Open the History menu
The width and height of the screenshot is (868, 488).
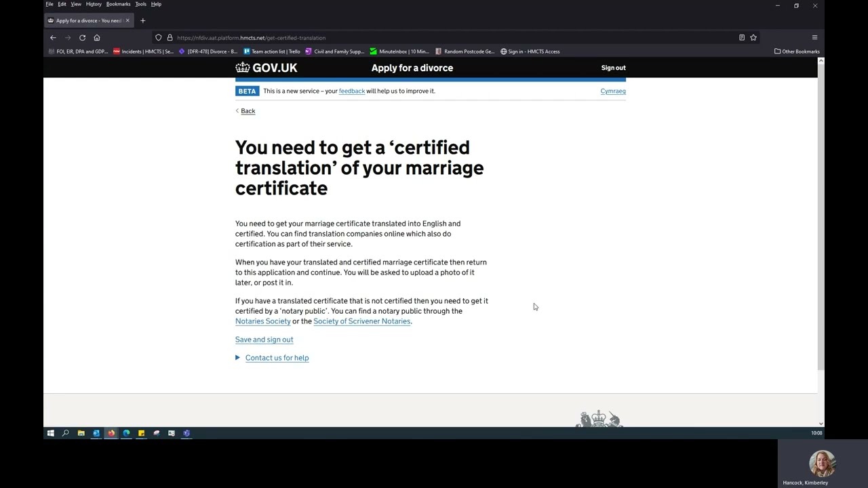(x=94, y=4)
